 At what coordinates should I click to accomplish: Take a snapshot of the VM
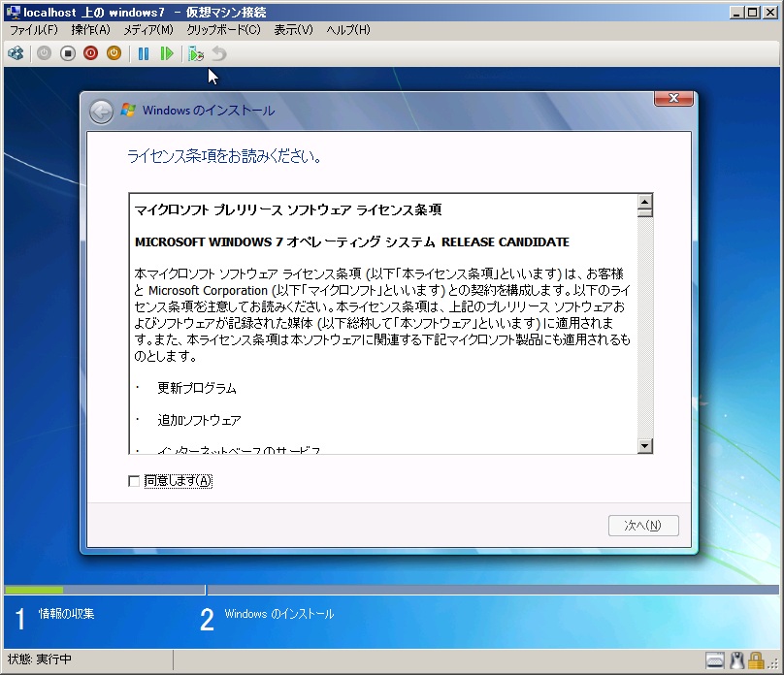pos(195,53)
